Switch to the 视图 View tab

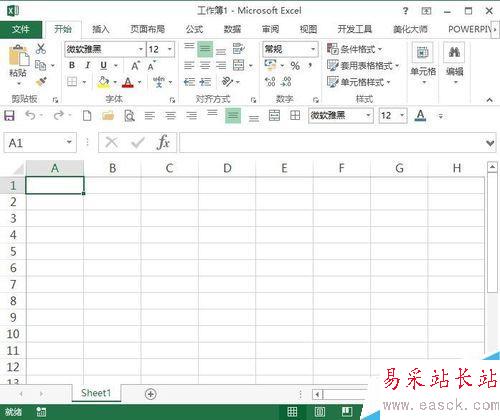(x=308, y=29)
